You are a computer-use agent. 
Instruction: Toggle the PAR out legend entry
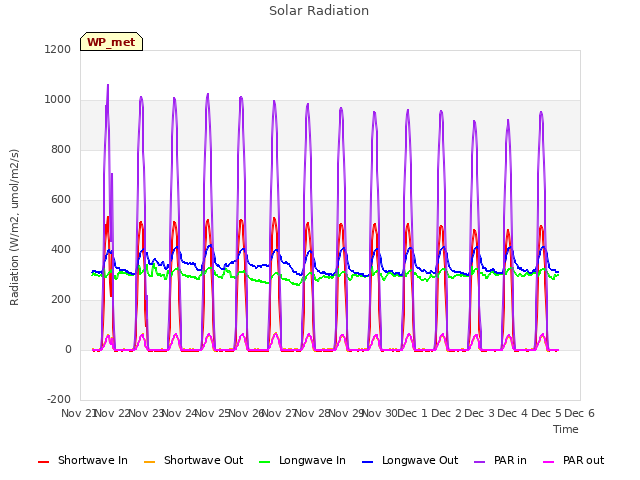coord(573,461)
